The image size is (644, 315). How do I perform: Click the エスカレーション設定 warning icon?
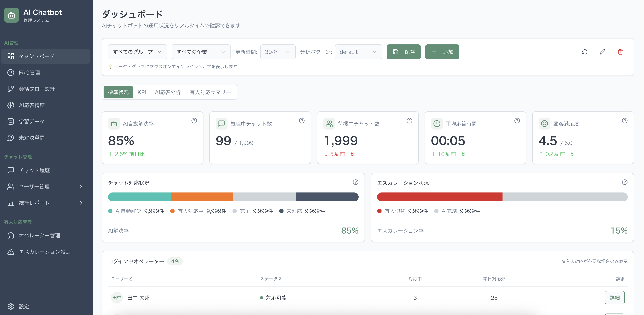tap(11, 252)
